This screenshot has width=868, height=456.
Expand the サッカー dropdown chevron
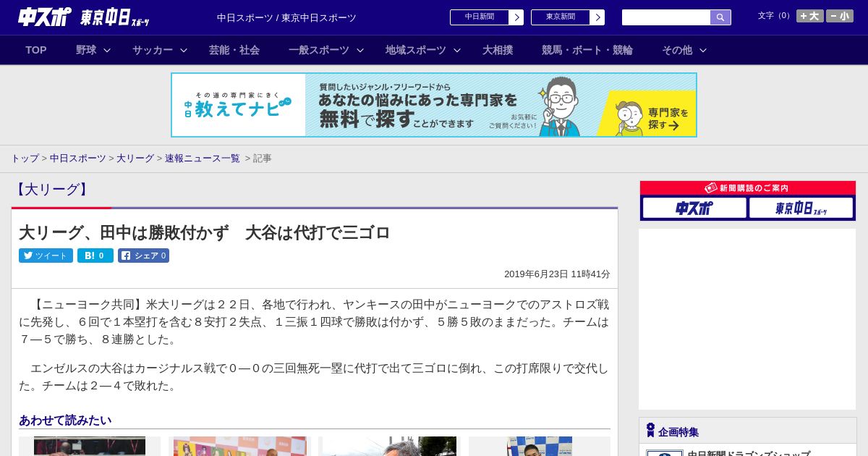click(184, 50)
